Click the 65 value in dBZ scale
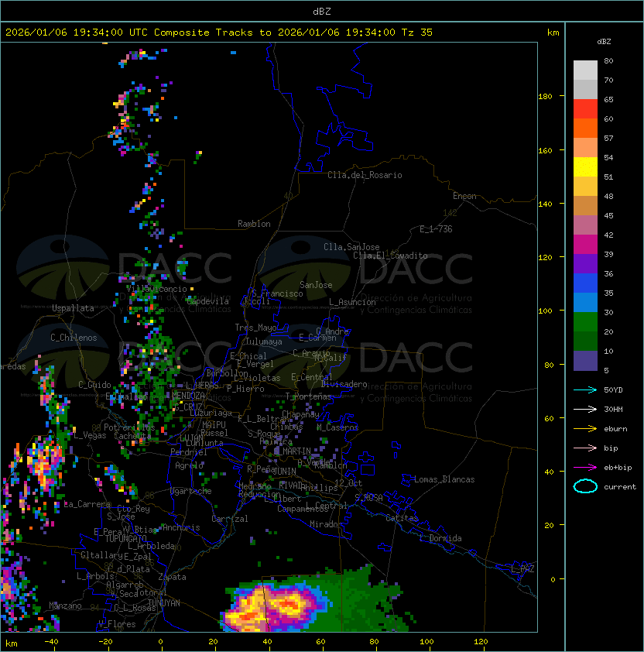This screenshot has height=652, width=644. coord(608,99)
